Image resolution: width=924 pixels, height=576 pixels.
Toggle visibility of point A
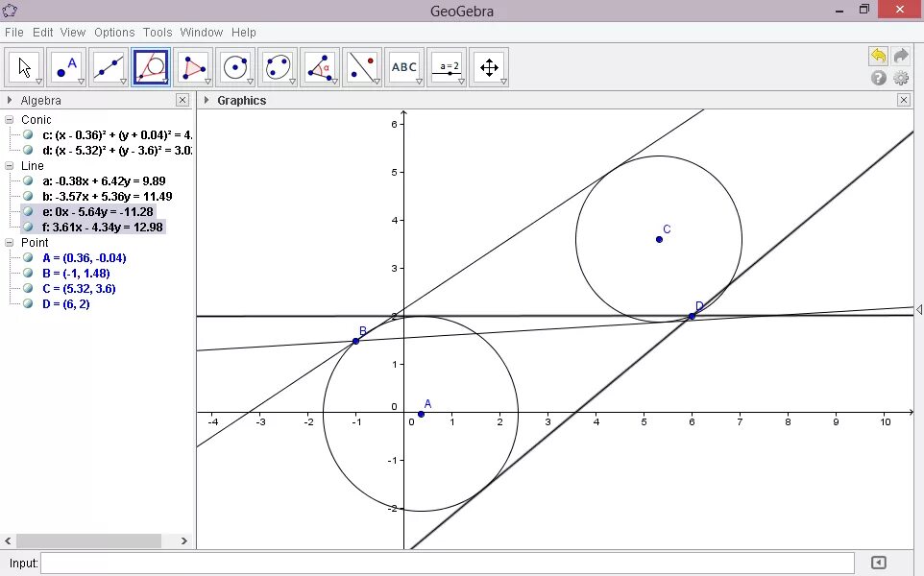click(28, 257)
